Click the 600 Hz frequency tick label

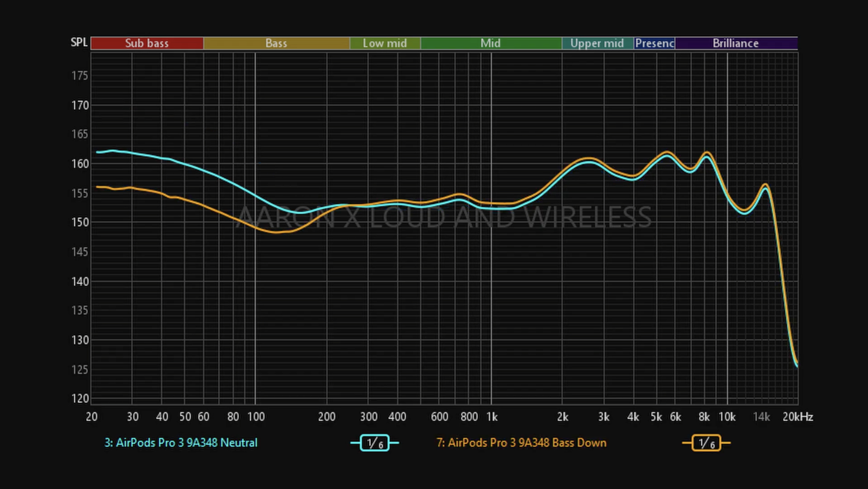tap(440, 417)
